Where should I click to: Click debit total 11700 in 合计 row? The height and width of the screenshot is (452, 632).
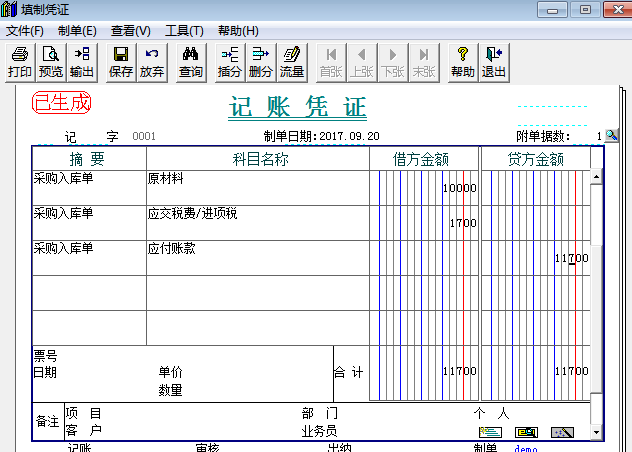pyautogui.click(x=424, y=372)
